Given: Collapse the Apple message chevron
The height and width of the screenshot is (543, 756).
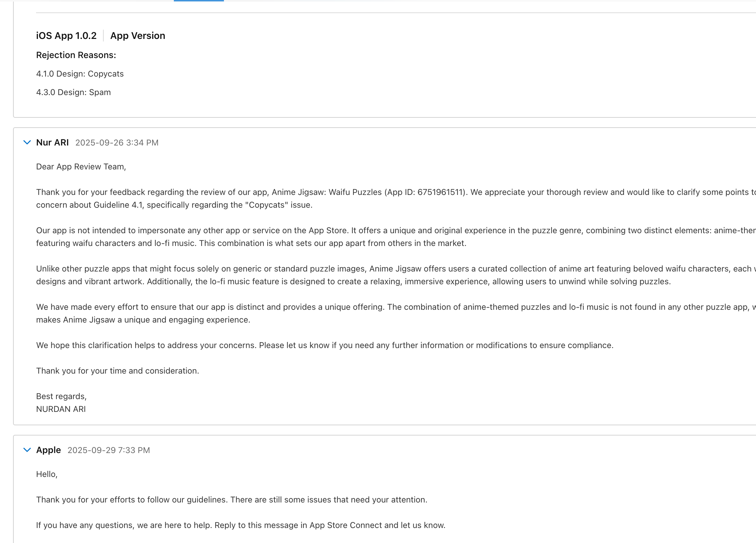Looking at the screenshot, I should (27, 450).
